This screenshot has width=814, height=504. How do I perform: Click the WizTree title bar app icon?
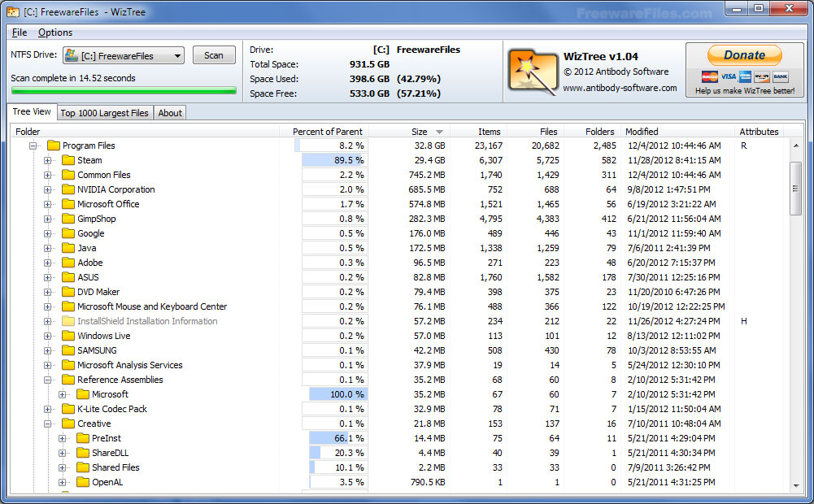(x=13, y=12)
